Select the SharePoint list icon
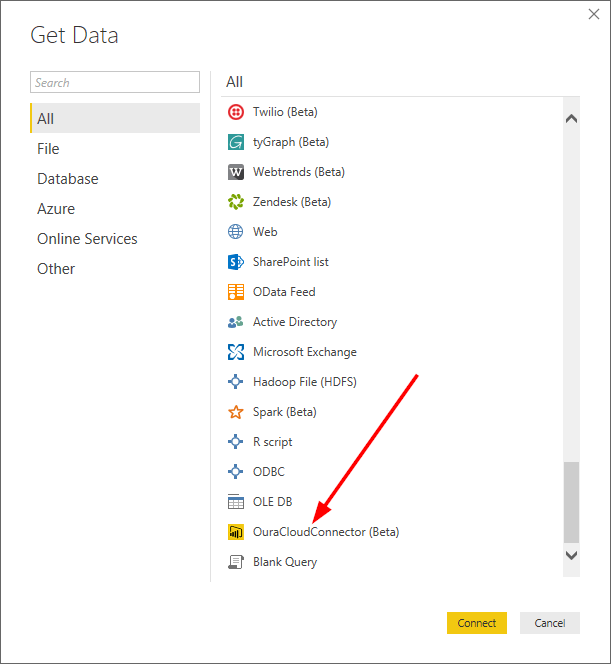Viewport: 611px width, 664px height. [x=235, y=262]
